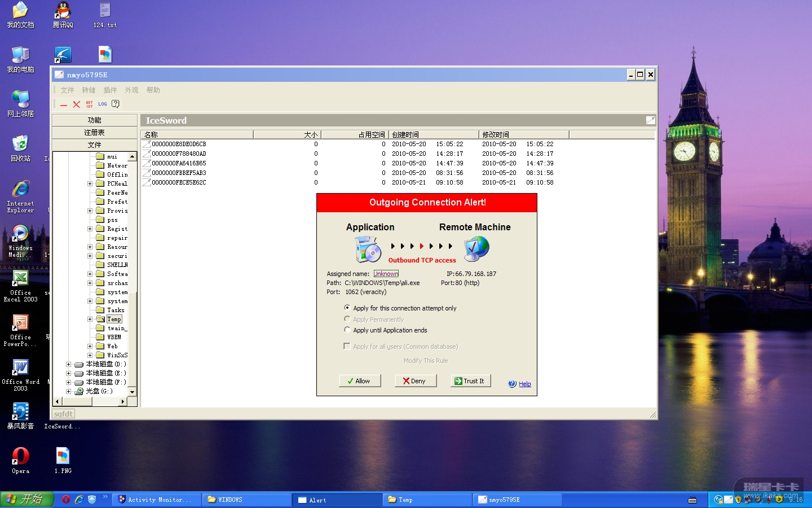Expand the Resour folder tree node
Viewport: 812px width, 508px height.
90,247
